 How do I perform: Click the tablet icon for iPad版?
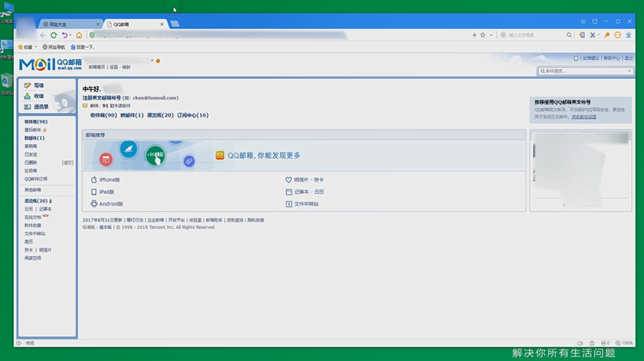pyautogui.click(x=94, y=192)
